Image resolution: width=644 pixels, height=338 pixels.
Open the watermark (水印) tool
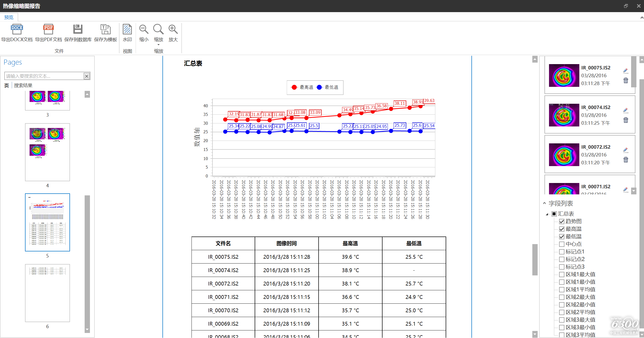127,30
